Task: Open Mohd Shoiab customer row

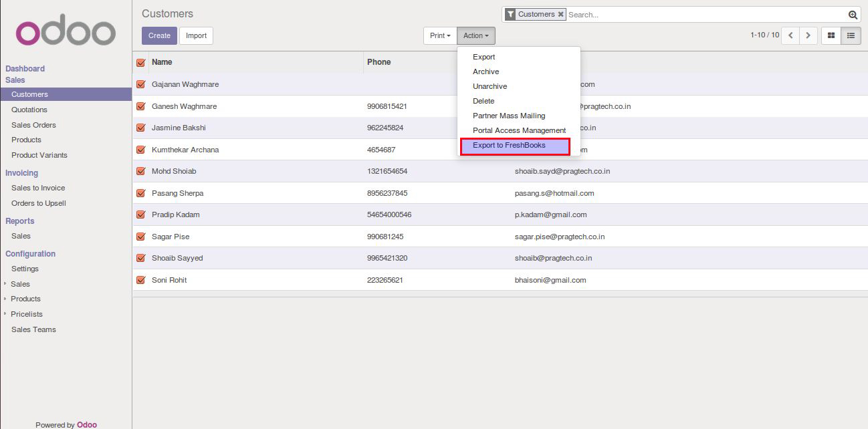Action: [500, 171]
